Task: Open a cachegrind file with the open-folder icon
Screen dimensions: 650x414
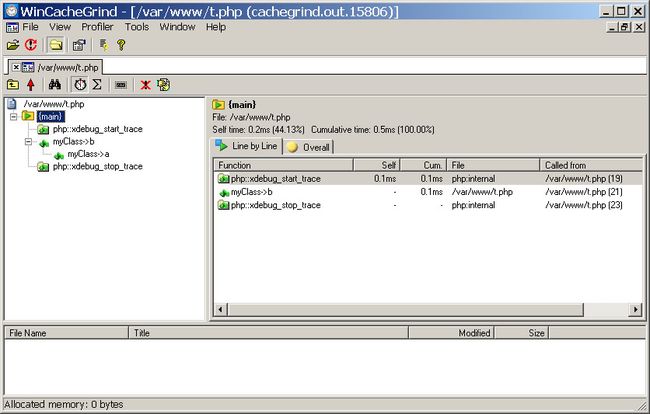Action: 13,45
